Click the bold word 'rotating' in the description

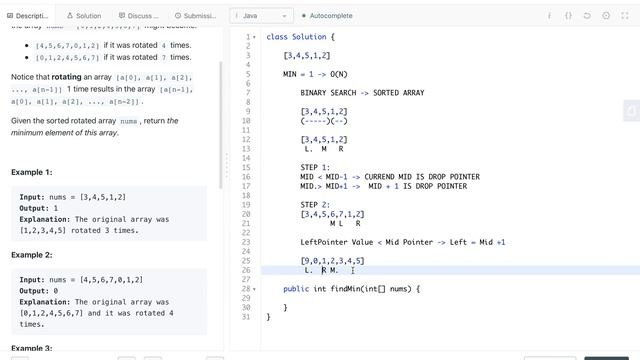[x=67, y=77]
